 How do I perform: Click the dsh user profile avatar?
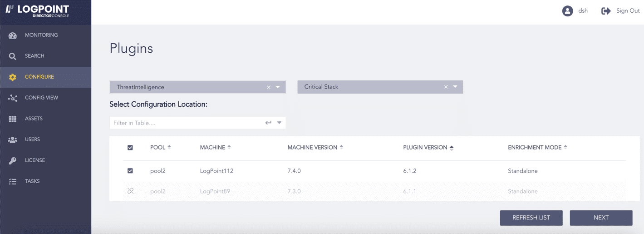pos(567,11)
